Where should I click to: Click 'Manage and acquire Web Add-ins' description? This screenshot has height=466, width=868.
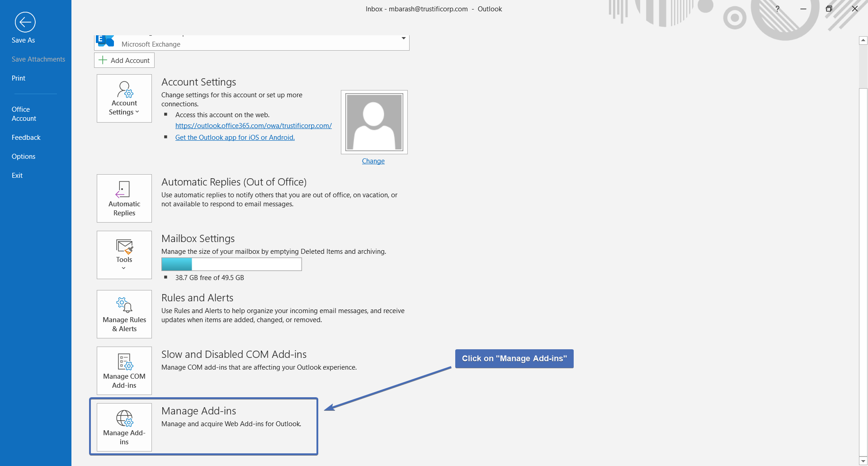point(231,424)
